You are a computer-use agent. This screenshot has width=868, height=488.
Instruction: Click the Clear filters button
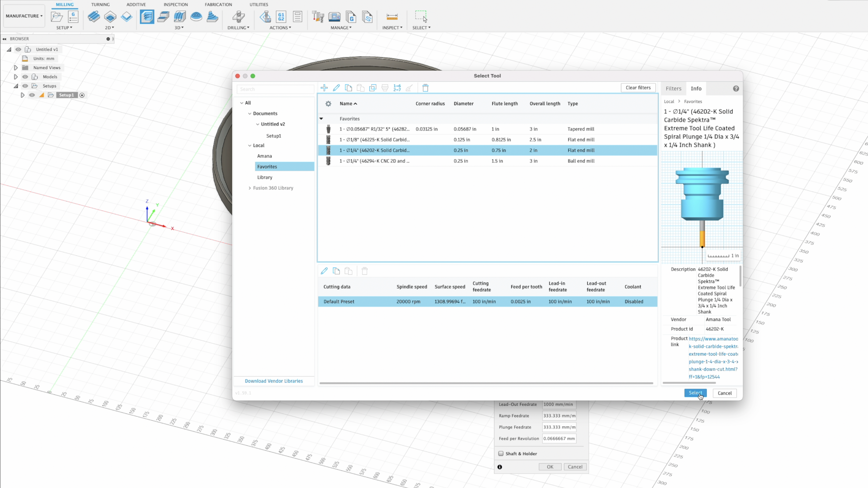[638, 88]
